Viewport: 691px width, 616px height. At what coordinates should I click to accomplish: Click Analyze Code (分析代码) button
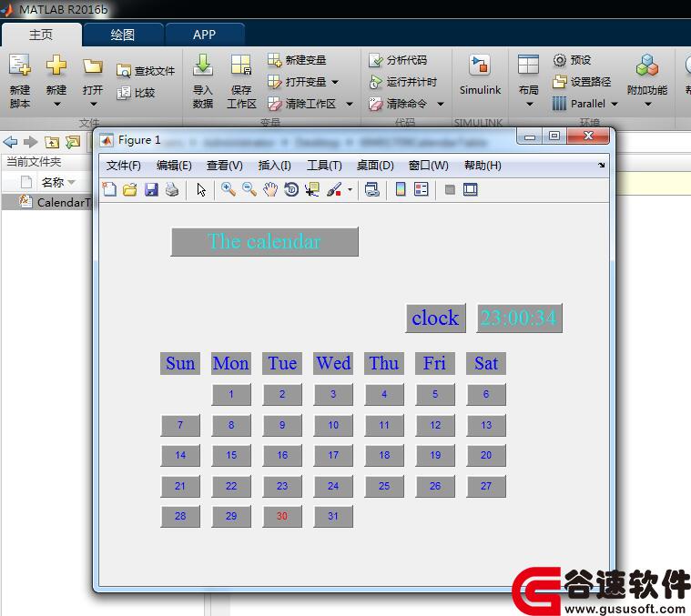(x=398, y=60)
